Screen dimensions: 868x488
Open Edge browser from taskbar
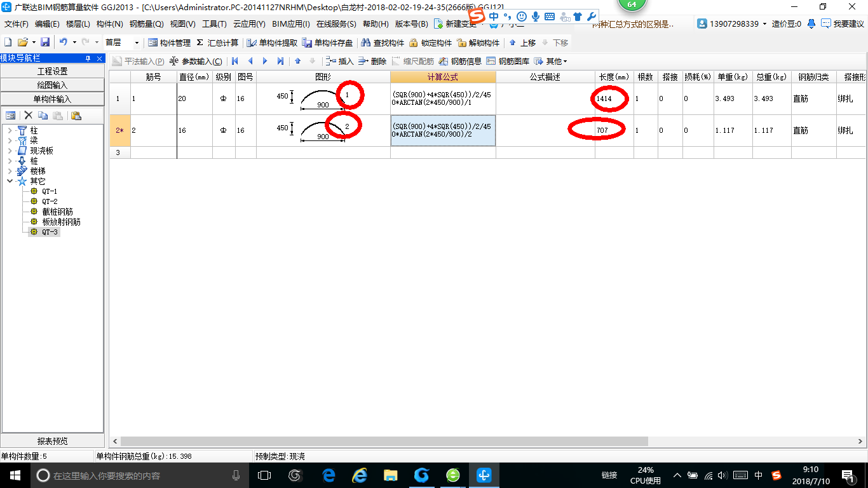(x=329, y=475)
